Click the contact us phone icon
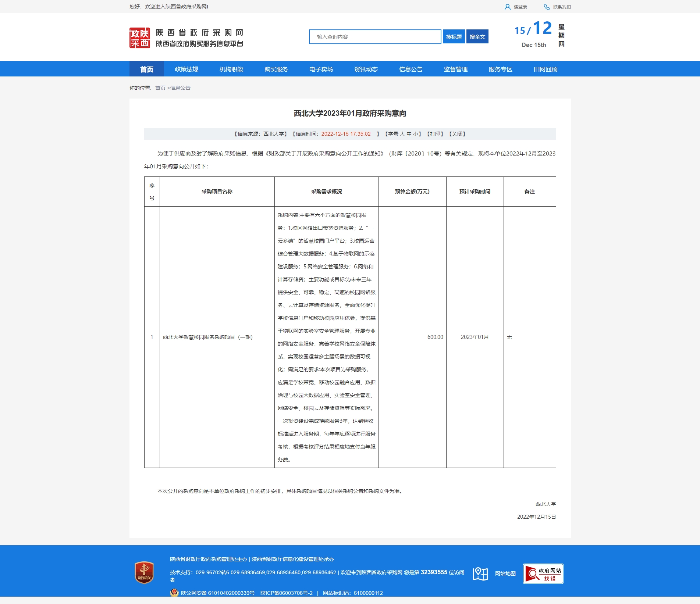The width and height of the screenshot is (700, 604). pyautogui.click(x=547, y=7)
